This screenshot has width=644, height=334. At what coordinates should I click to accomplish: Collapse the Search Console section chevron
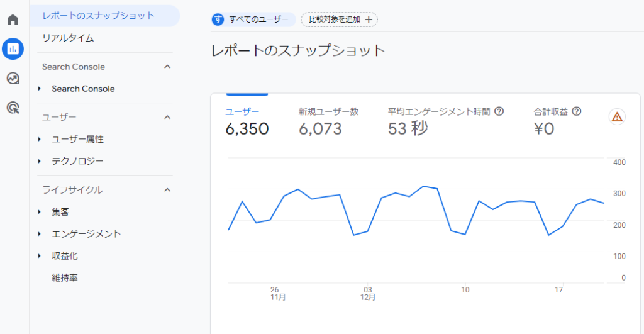167,67
